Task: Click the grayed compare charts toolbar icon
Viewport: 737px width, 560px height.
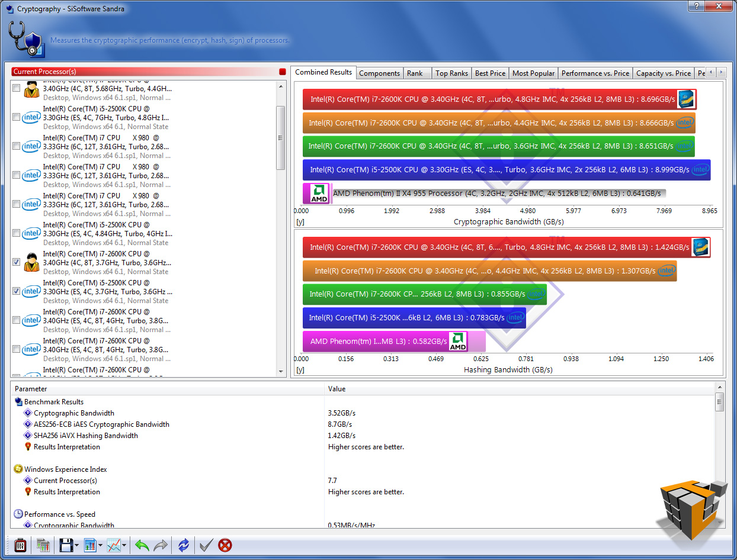Action: click(x=43, y=545)
